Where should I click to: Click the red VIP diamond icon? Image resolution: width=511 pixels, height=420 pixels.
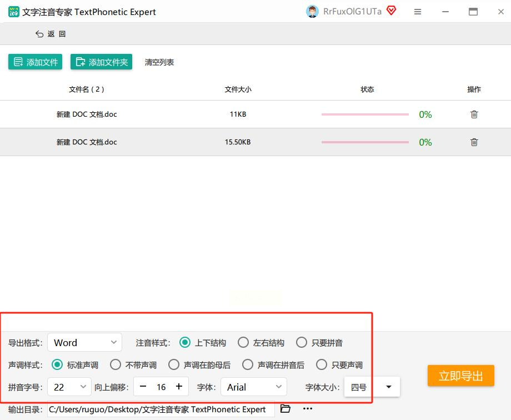tap(392, 11)
